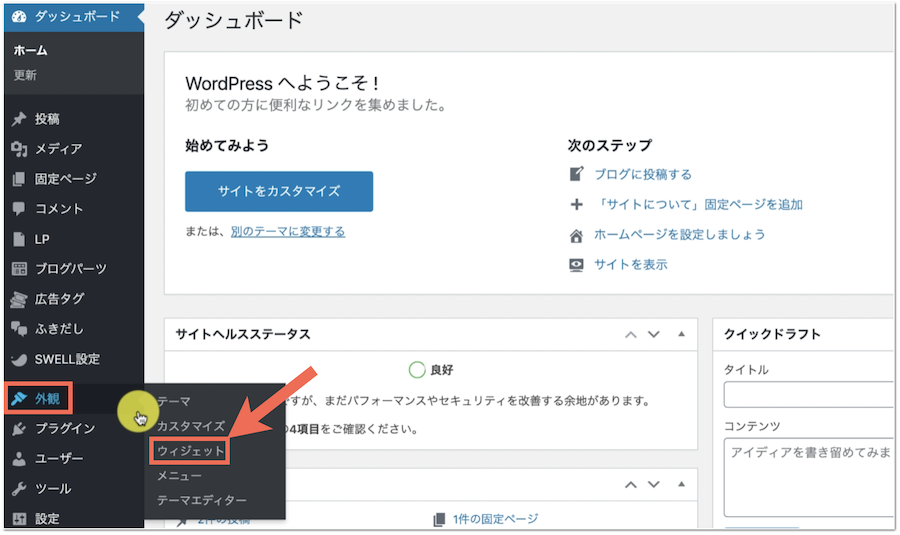The height and width of the screenshot is (535, 900).
Task: Open テーマエディター from the submenu
Action: point(201,499)
